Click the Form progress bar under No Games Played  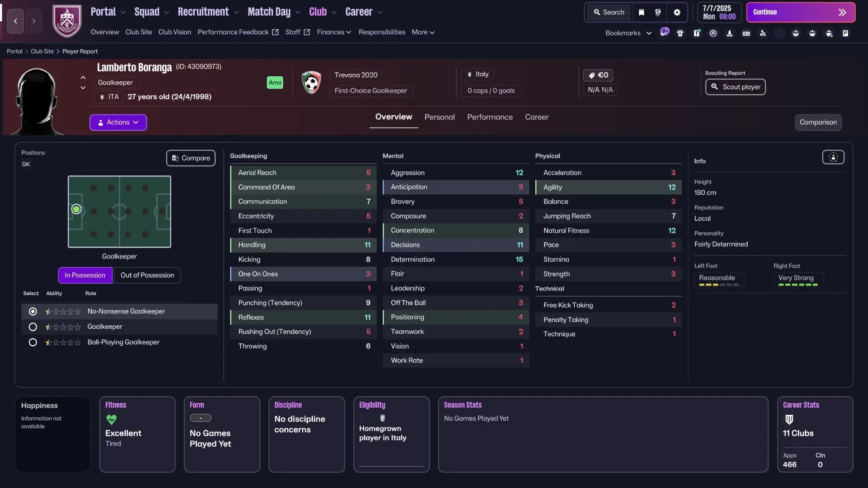point(201,418)
